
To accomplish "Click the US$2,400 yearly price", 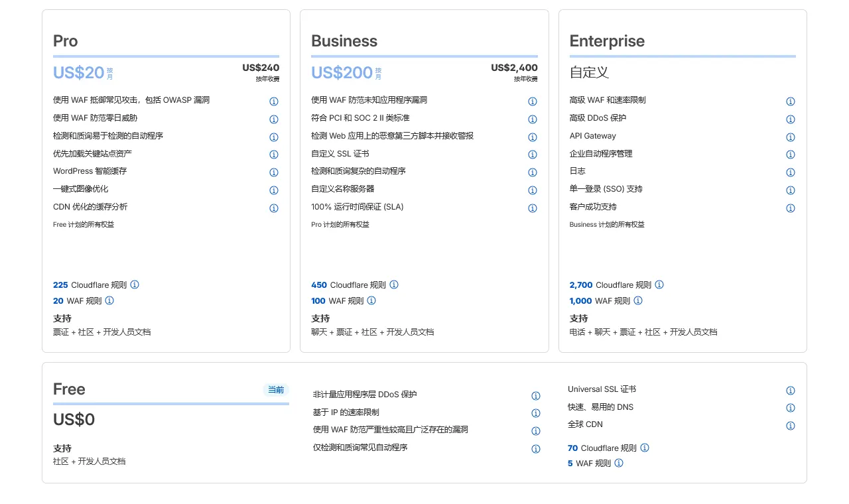I will point(514,68).
